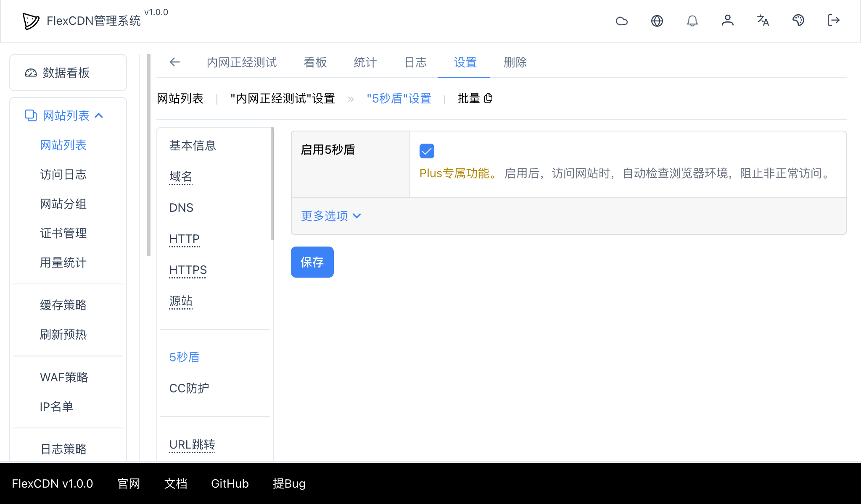Click FlexCDN管理系统 title text

click(94, 21)
